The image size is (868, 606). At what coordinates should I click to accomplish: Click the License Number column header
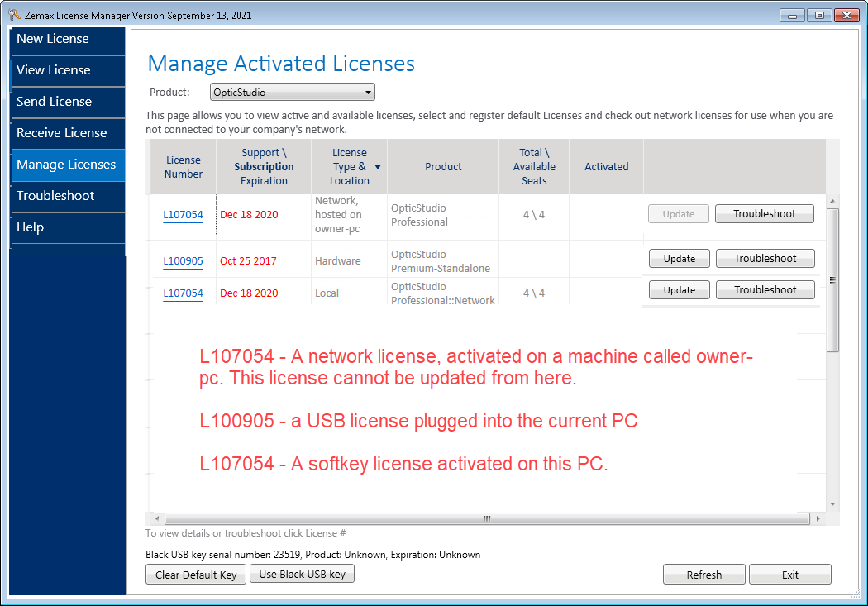tap(184, 166)
